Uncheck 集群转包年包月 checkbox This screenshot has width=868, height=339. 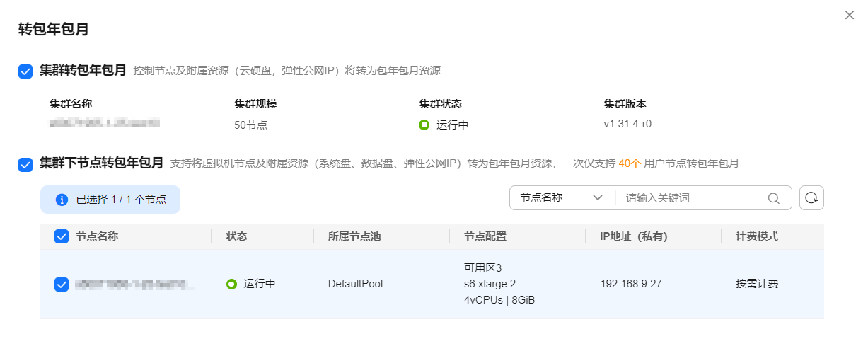pyautogui.click(x=25, y=71)
